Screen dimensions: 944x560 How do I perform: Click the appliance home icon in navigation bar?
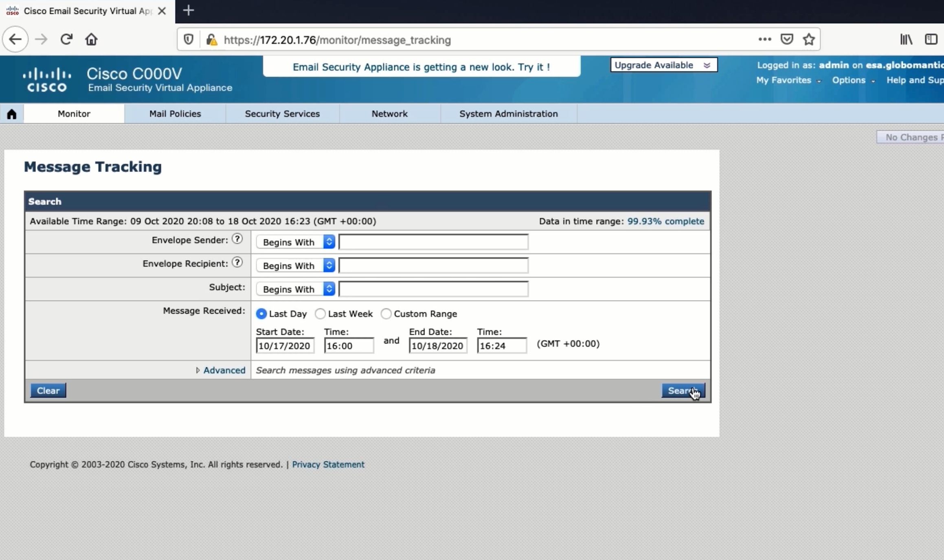pos(12,114)
